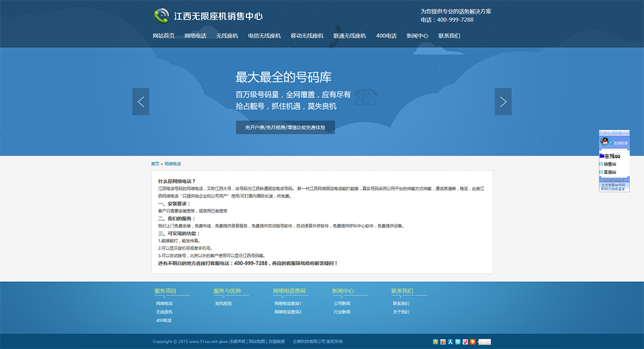Share via Renren icon

[450, 341]
